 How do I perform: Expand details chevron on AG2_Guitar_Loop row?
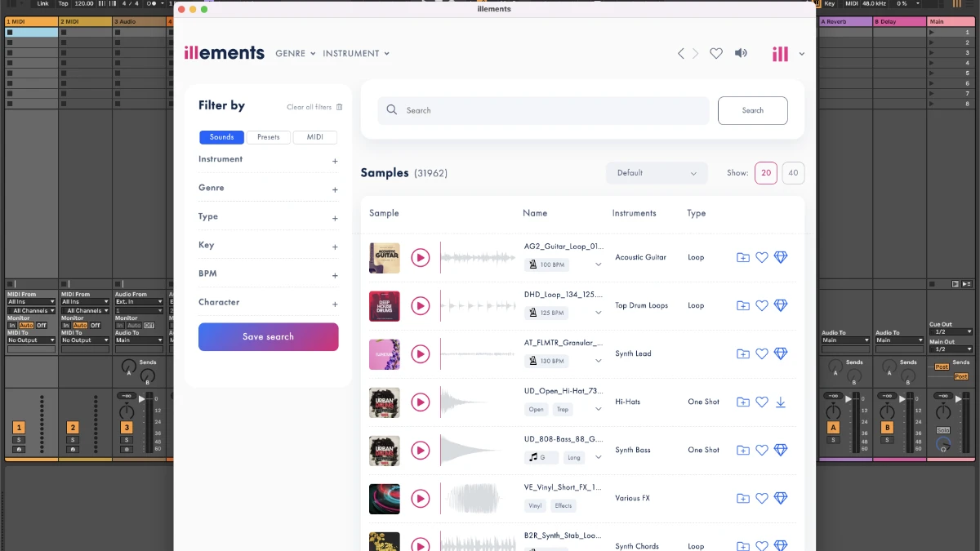tap(599, 264)
